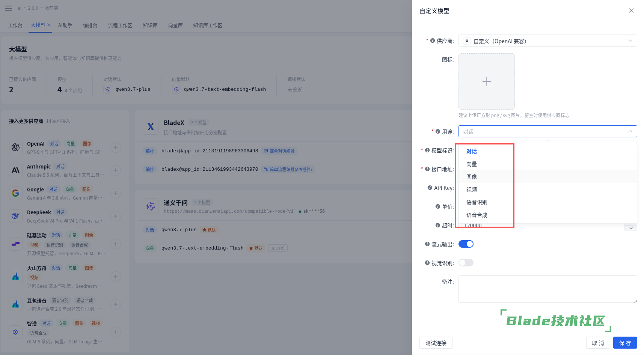Screen dimensions: 644x355
Task: Decrease timeout using stepper down arrow
Action: tap(631, 228)
